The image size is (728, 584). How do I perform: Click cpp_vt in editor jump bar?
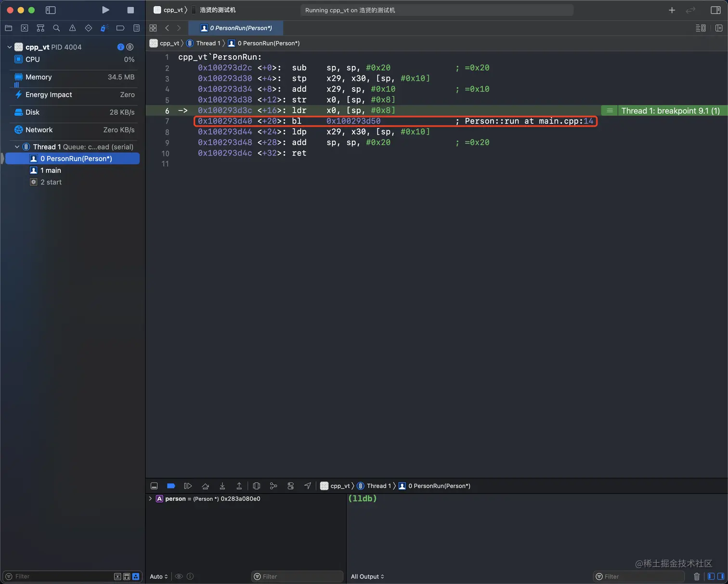pos(165,43)
